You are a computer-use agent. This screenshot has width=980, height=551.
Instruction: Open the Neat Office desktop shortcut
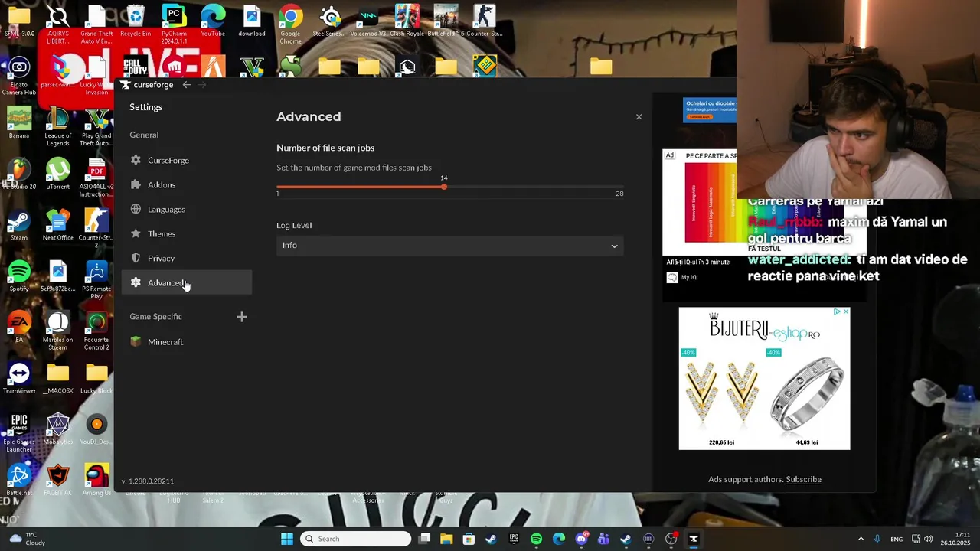[57, 226]
